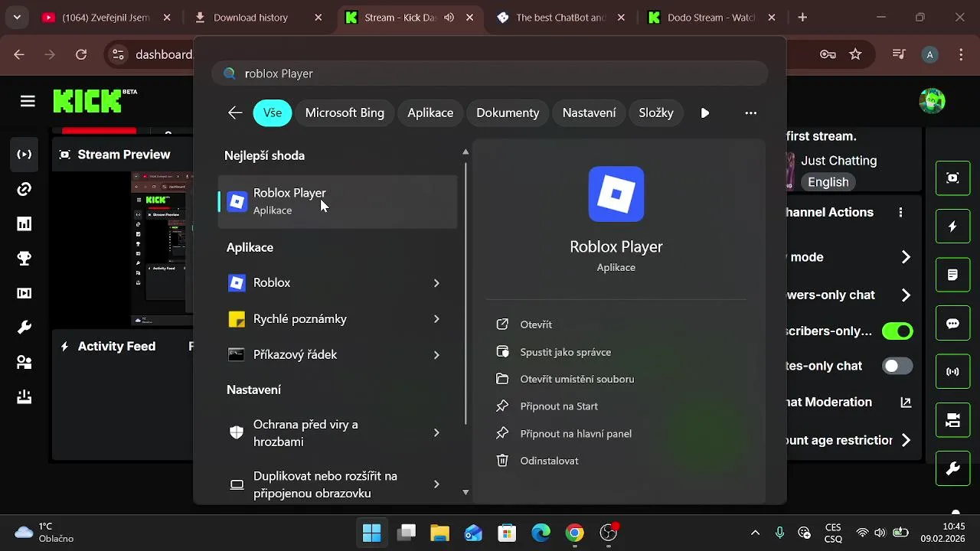Open followers-only chat chevron
The image size is (980, 551).
point(906,295)
